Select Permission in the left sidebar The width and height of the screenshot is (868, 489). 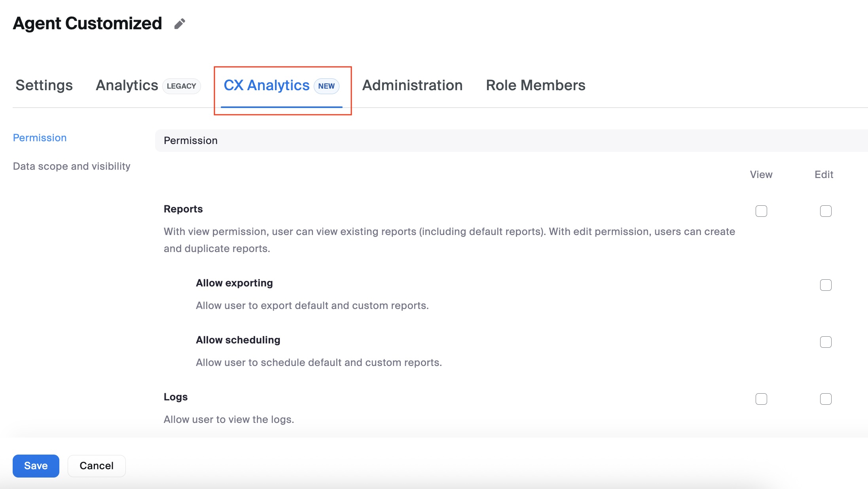point(40,138)
